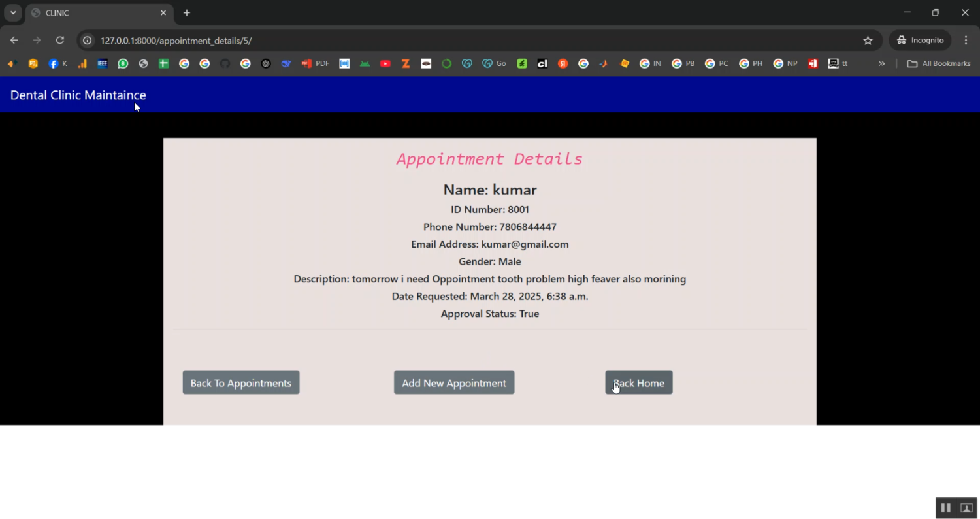Restore down the browser window
The height and width of the screenshot is (519, 980).
click(x=936, y=12)
